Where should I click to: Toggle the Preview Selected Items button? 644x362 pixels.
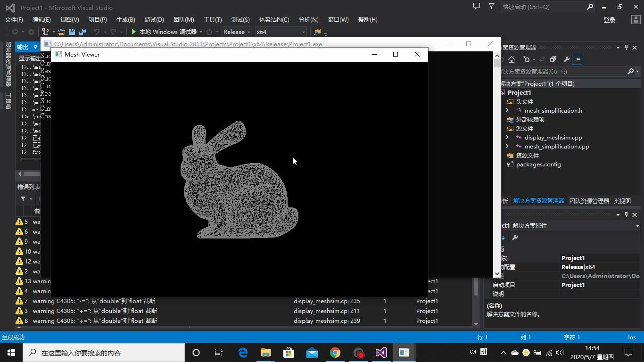pyautogui.click(x=578, y=59)
